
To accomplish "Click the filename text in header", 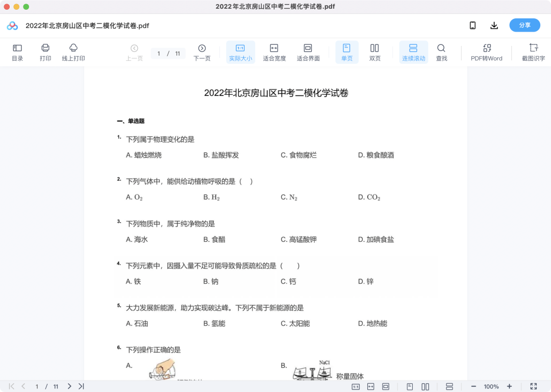I will pos(87,26).
